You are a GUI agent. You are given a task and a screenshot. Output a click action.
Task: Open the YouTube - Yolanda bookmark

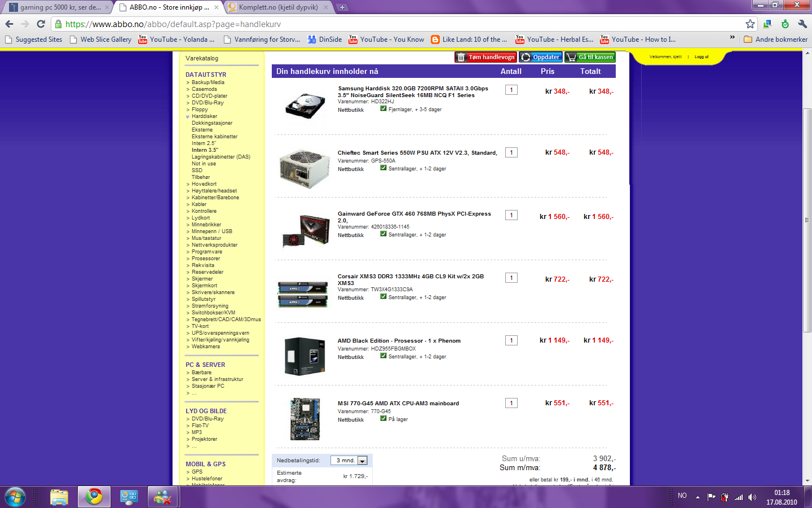(176, 40)
